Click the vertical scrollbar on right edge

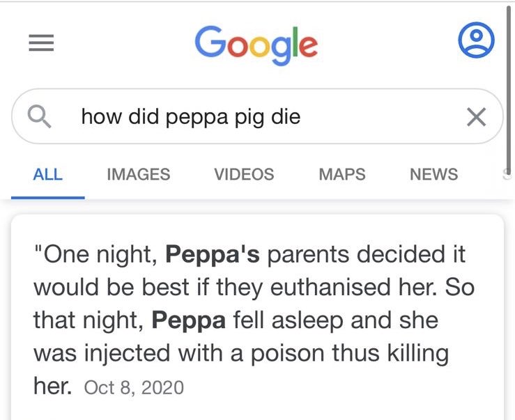coord(511,84)
